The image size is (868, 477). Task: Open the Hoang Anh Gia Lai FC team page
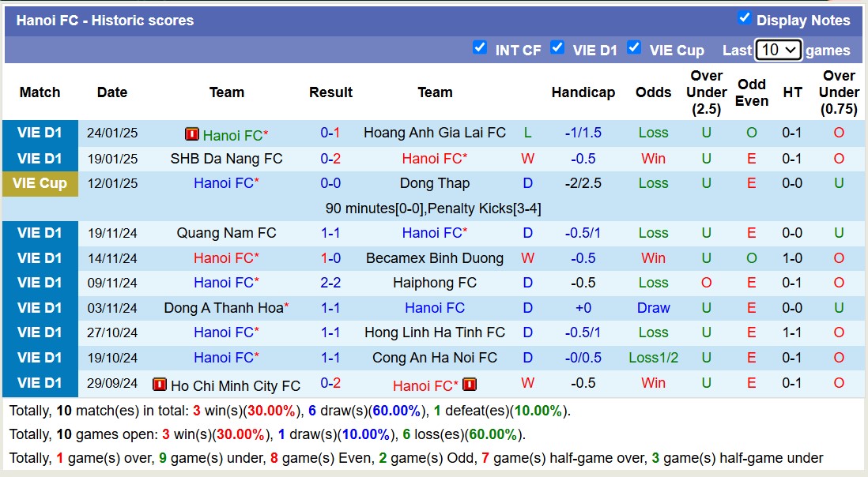tap(434, 133)
